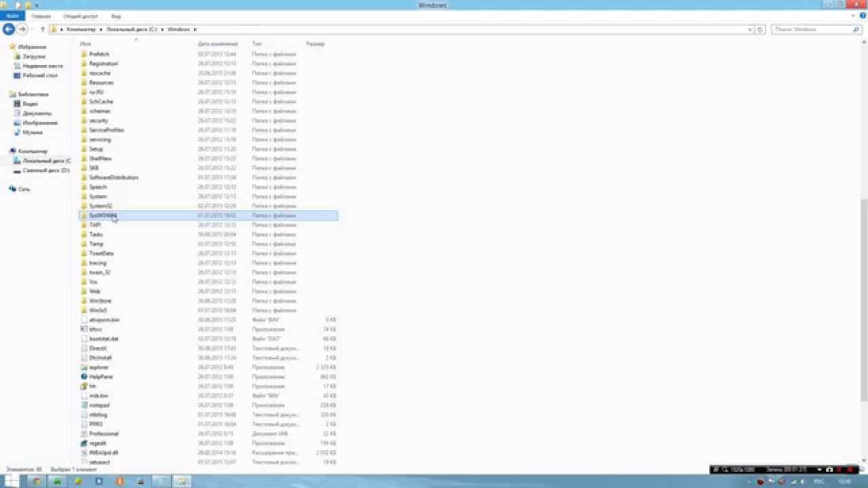Viewport: 868px width, 488px height.
Task: Click the bfsvc application icon
Action: tap(84, 329)
